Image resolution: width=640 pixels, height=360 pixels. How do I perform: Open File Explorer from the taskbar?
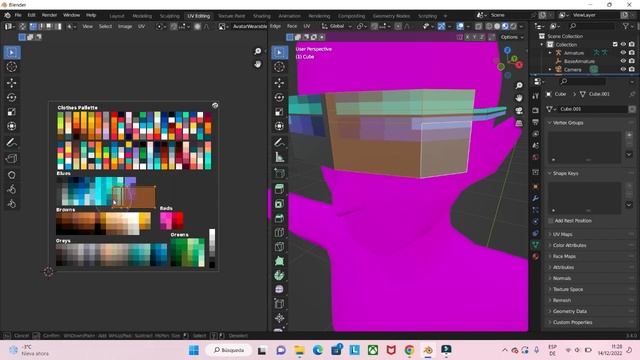(299, 350)
